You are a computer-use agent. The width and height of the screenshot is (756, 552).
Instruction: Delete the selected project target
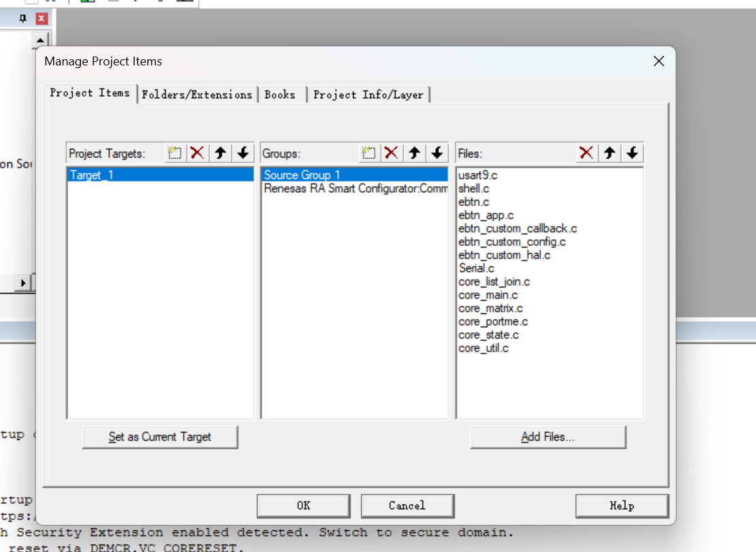click(x=198, y=153)
